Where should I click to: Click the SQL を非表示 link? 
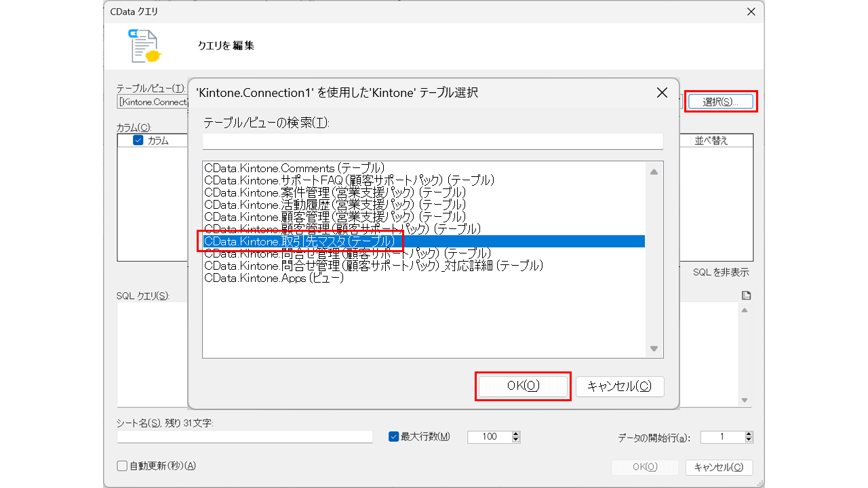(721, 272)
